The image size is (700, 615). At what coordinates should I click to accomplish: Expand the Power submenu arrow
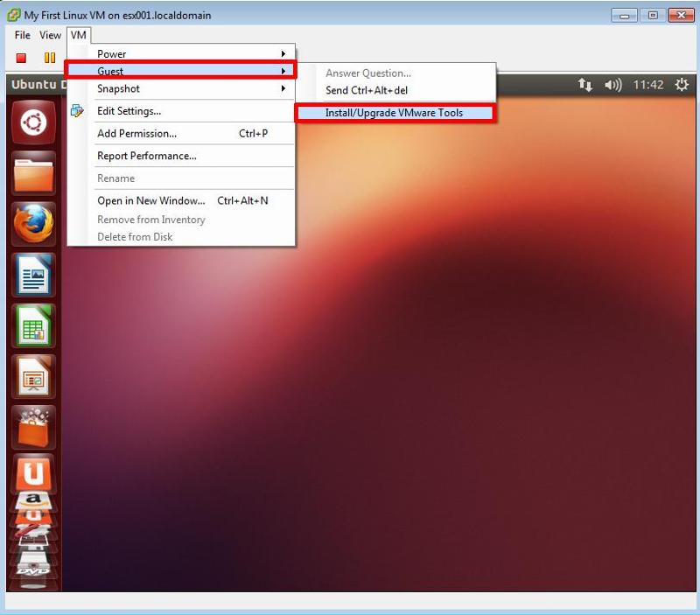(283, 53)
